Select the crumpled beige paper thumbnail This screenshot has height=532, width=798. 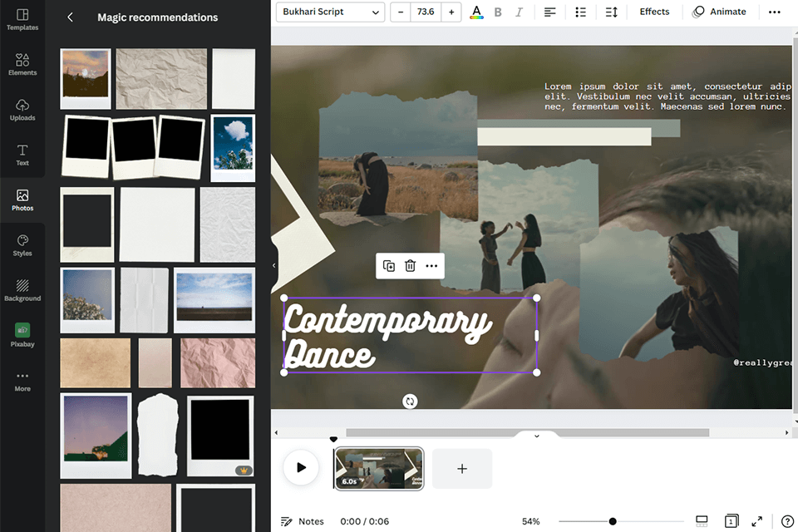[161, 79]
